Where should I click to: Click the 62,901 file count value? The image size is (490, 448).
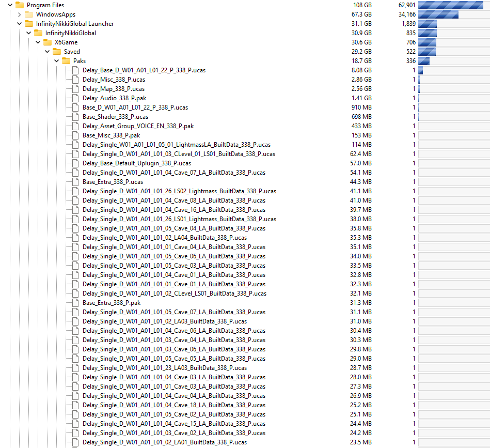click(x=407, y=5)
